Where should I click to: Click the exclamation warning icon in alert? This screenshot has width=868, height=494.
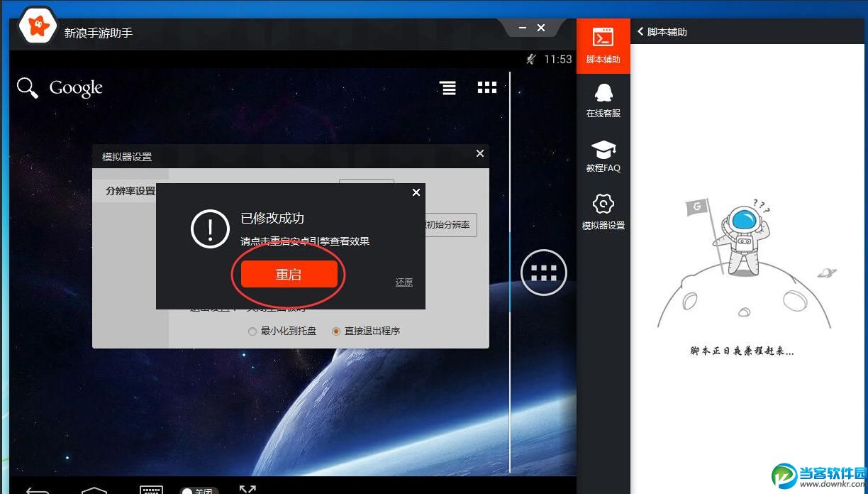click(x=210, y=229)
